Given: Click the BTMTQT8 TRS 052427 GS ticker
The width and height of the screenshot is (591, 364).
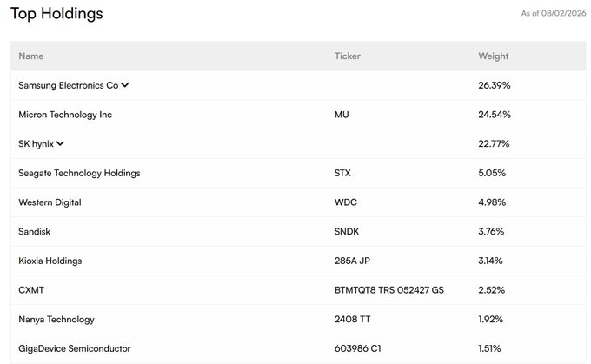Looking at the screenshot, I should [x=389, y=290].
